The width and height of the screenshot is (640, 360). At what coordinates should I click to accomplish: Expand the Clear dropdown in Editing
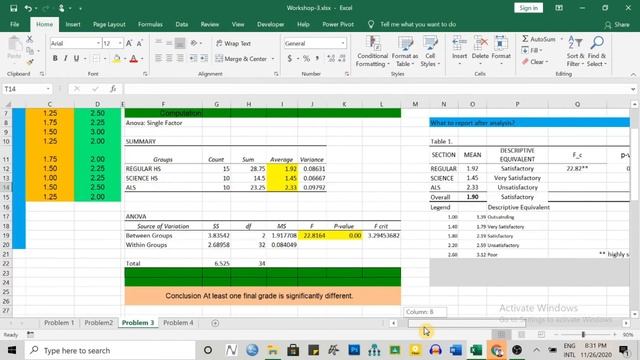click(x=547, y=62)
